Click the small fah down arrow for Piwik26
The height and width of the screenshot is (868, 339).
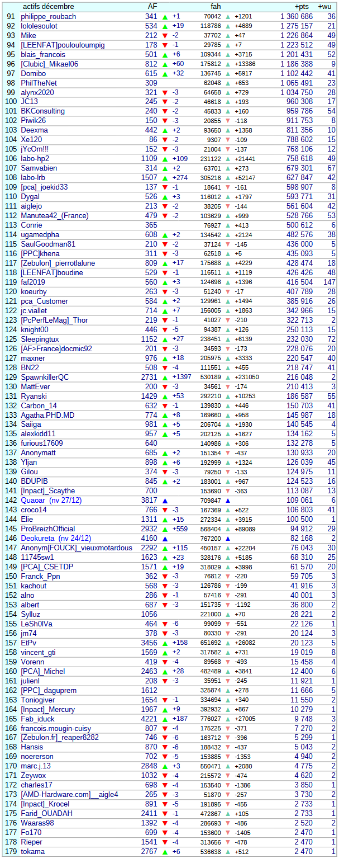pos(227,121)
